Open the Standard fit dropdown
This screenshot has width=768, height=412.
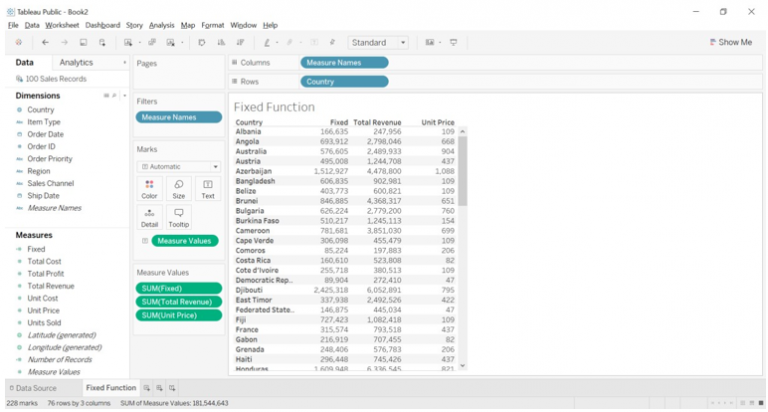point(378,42)
